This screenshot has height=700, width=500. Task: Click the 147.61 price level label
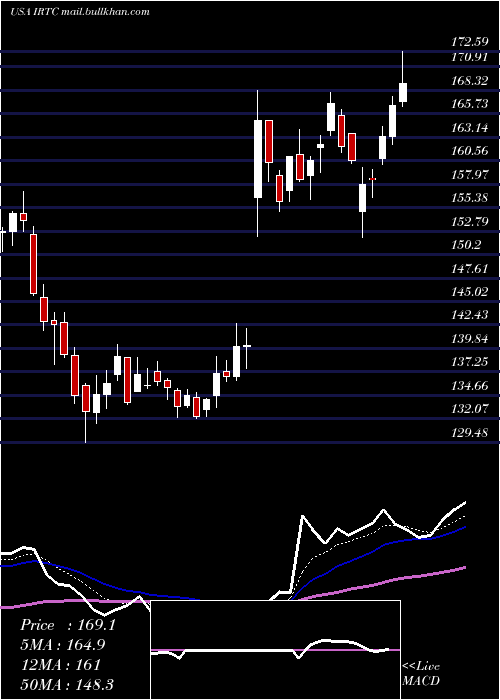pos(470,268)
